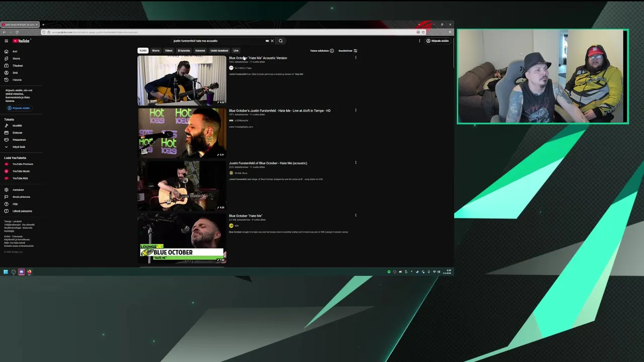
Task: Click title Justin Furstenfeld of Blue October (acoustic)
Action: pos(268,163)
